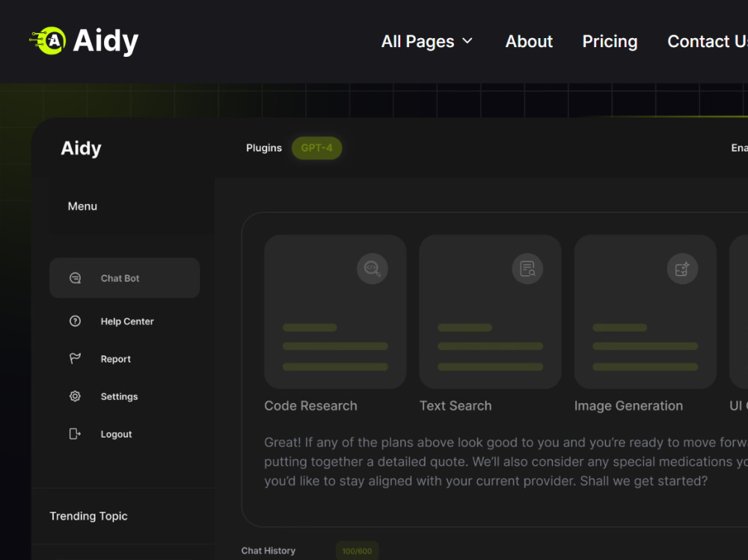Click the Text Search document icon
This screenshot has height=560, width=748.
(x=527, y=268)
